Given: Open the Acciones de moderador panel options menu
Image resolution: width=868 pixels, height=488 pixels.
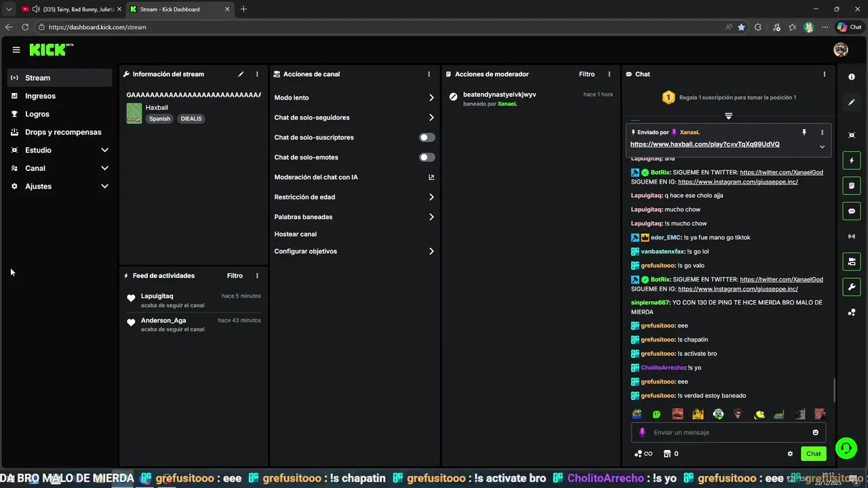Looking at the screenshot, I should coord(609,74).
